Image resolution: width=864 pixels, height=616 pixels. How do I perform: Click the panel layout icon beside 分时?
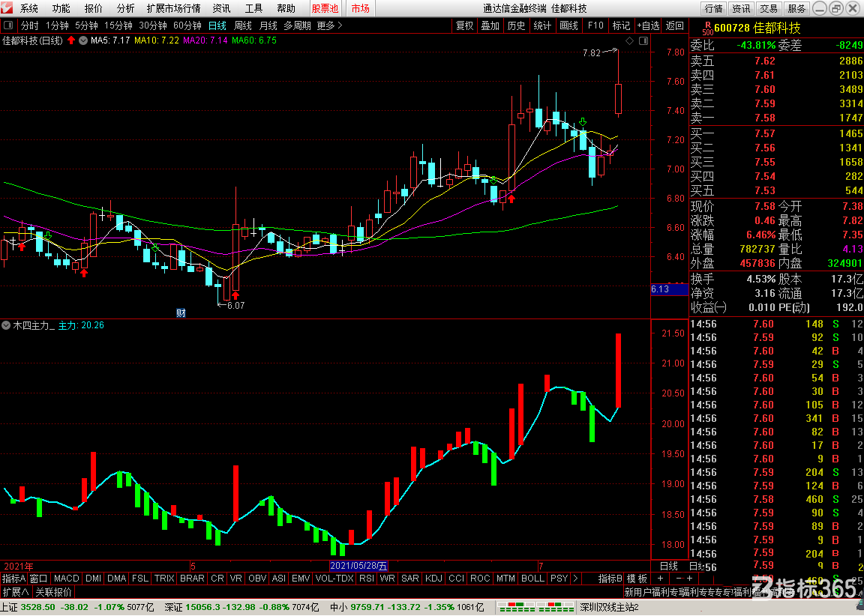click(x=9, y=26)
